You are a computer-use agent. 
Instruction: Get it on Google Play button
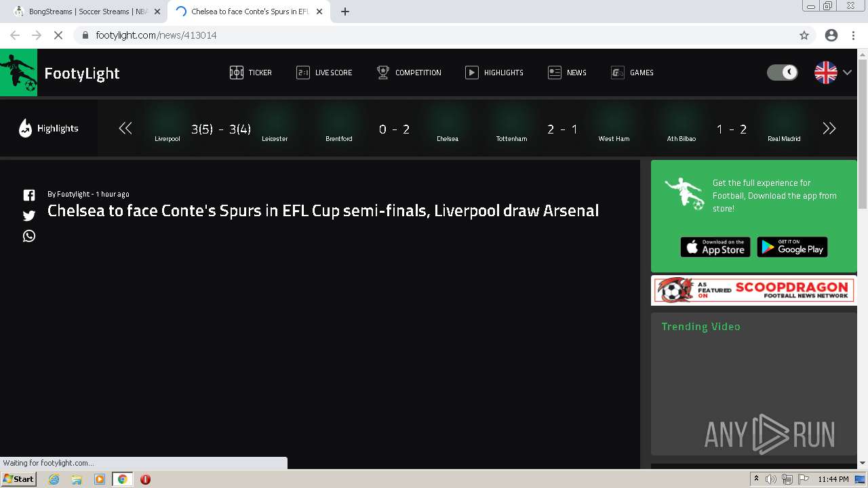792,247
